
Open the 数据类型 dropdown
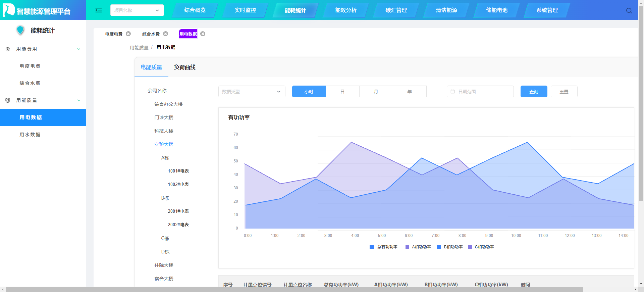pyautogui.click(x=252, y=91)
